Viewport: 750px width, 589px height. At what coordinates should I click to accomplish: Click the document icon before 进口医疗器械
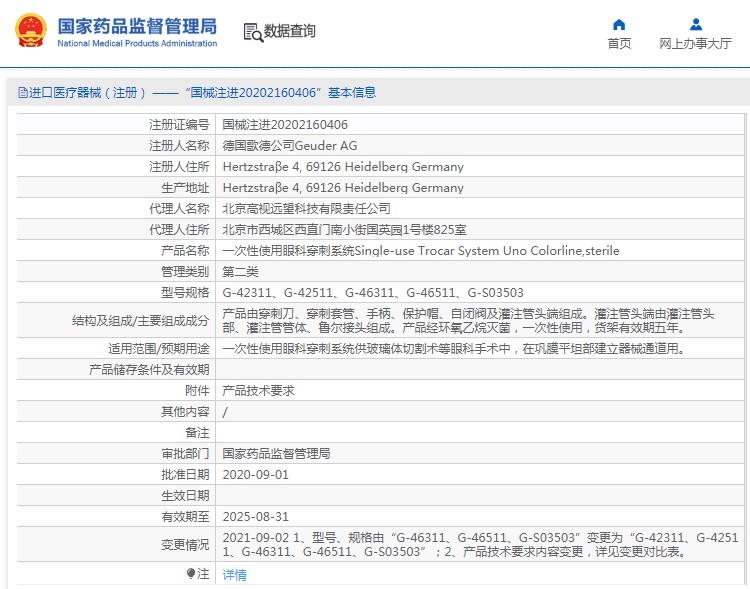(x=22, y=92)
